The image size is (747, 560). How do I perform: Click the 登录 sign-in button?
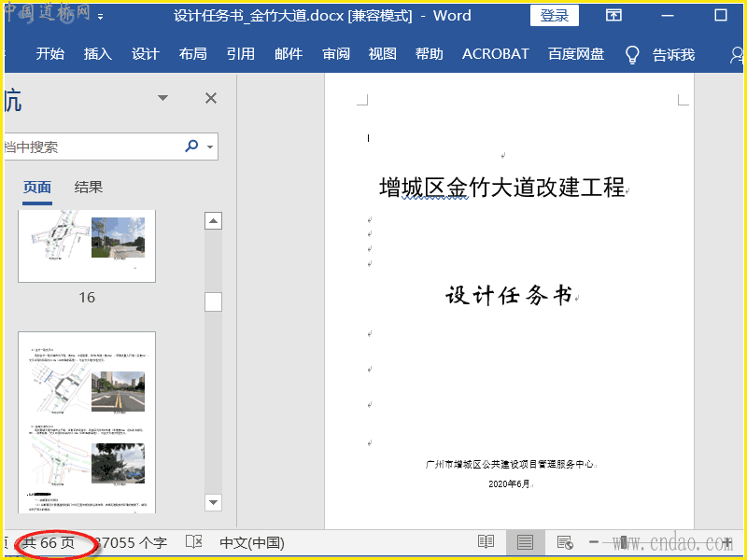tap(555, 16)
